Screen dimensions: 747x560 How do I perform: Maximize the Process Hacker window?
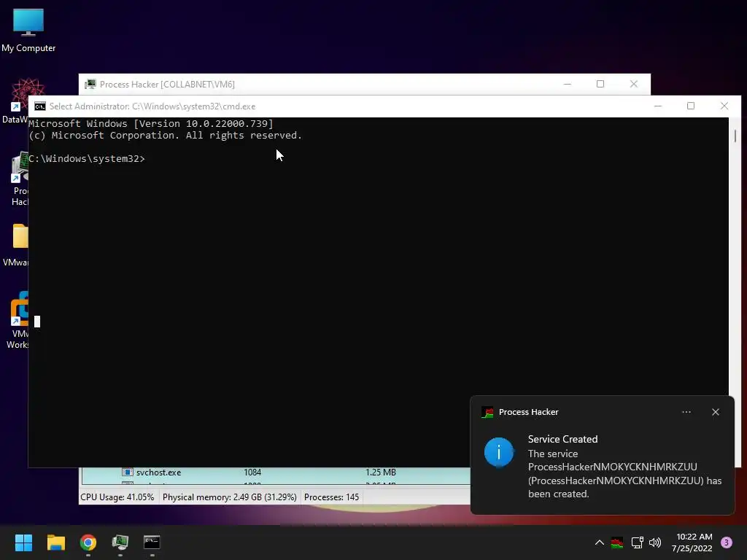pos(600,84)
